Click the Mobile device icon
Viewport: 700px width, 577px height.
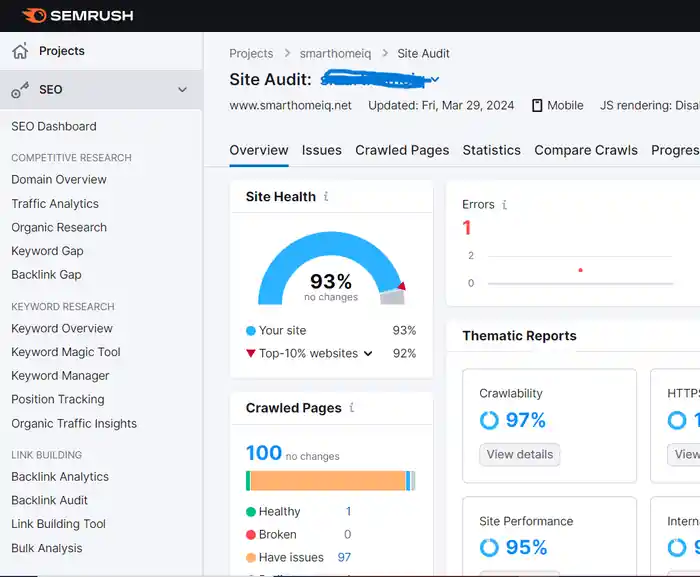[537, 105]
